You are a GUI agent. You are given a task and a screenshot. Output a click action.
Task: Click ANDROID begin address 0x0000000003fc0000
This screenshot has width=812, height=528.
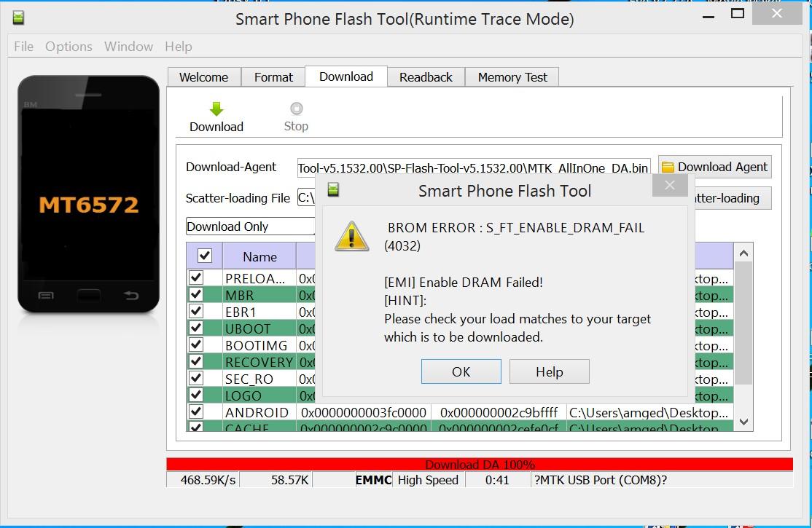point(364,412)
